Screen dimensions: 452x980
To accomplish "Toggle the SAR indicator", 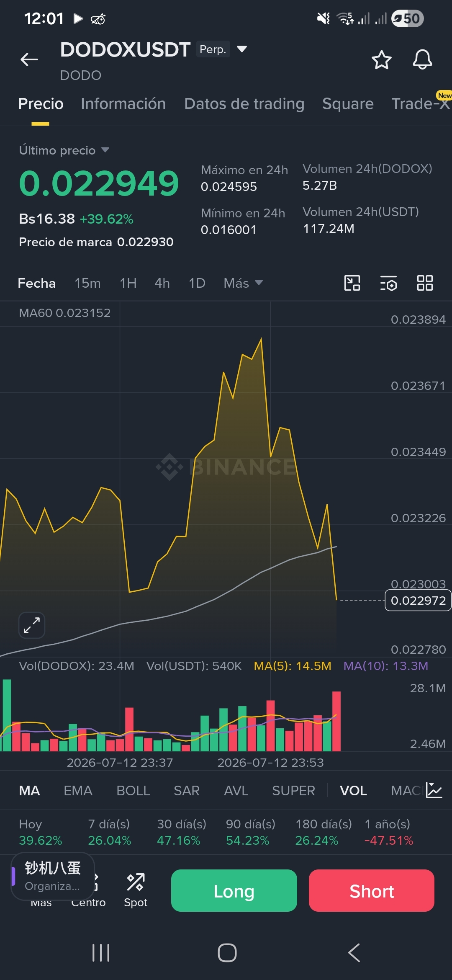I will pyautogui.click(x=187, y=790).
